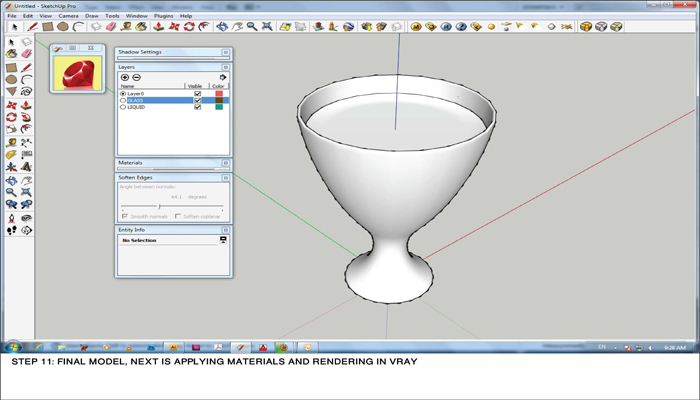Viewport: 700px width, 400px height.
Task: Click the Windows Start button
Action: (x=13, y=347)
